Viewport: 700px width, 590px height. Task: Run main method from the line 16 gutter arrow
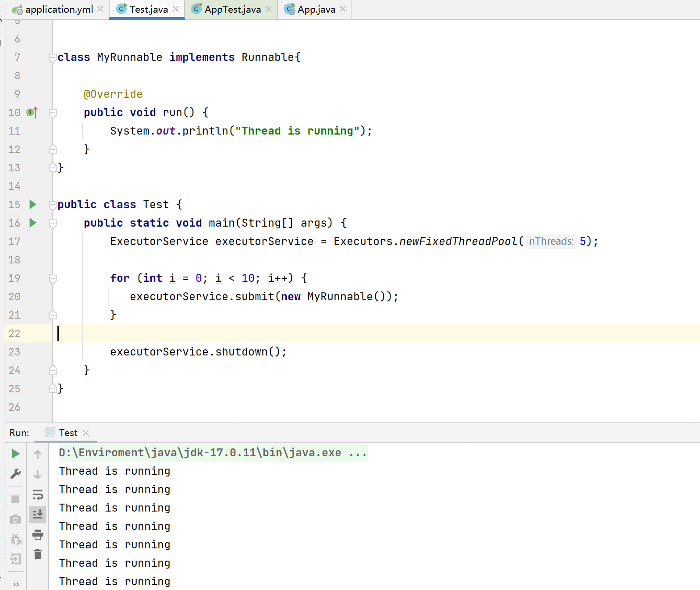pos(32,223)
